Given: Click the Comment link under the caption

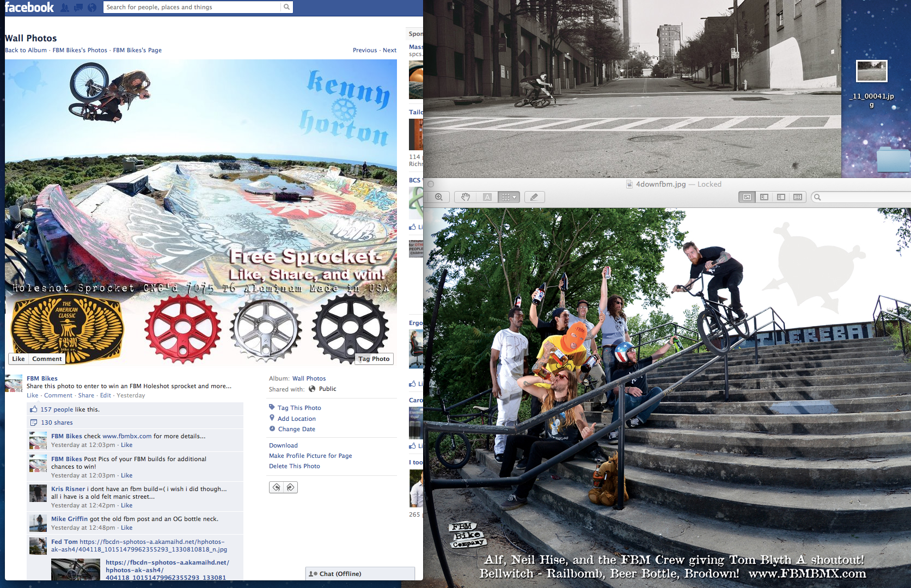Looking at the screenshot, I should (x=58, y=396).
